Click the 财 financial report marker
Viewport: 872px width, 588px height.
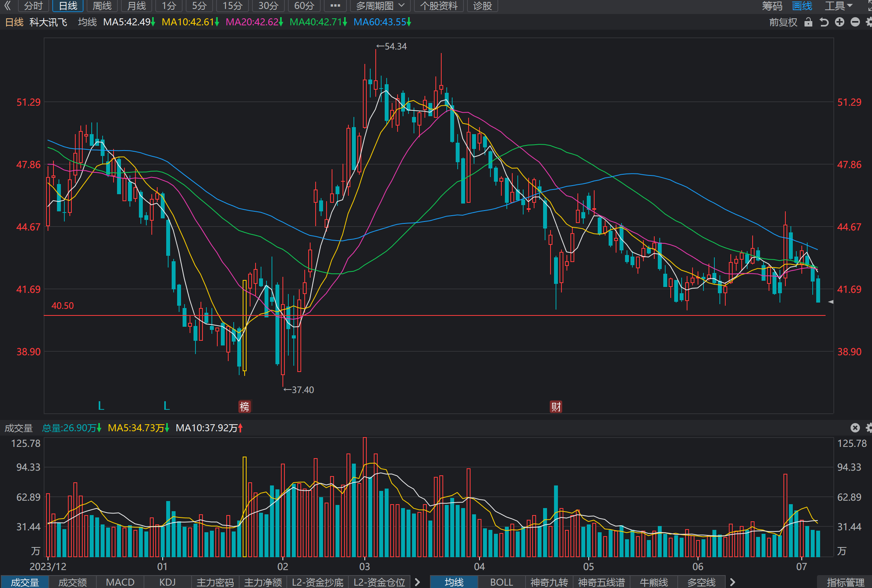(x=556, y=407)
